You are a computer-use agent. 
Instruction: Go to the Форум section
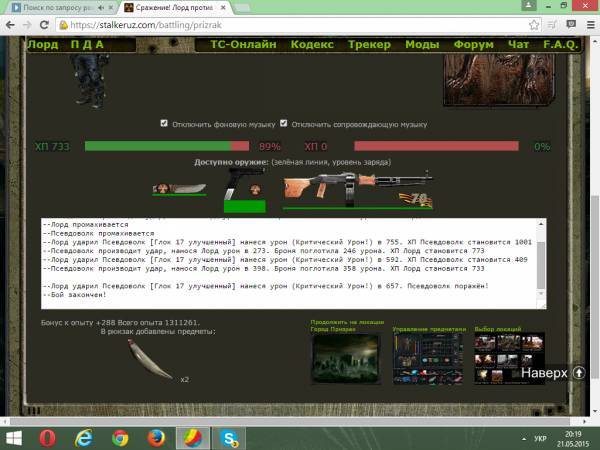[473, 45]
